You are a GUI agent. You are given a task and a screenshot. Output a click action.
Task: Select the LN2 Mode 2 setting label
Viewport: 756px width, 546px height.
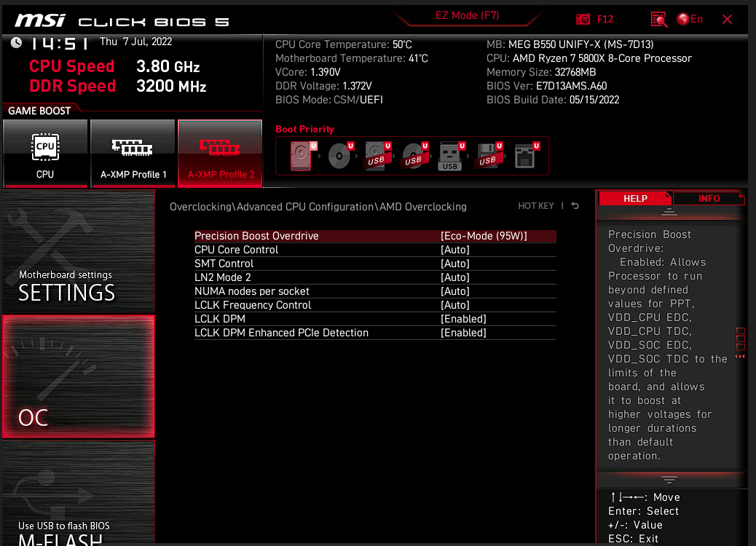pyautogui.click(x=222, y=277)
